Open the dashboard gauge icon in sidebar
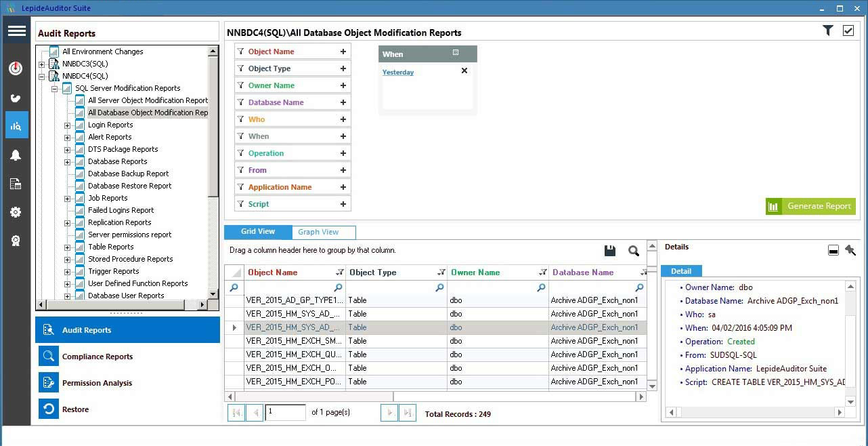This screenshot has width=868, height=446. pyautogui.click(x=16, y=68)
